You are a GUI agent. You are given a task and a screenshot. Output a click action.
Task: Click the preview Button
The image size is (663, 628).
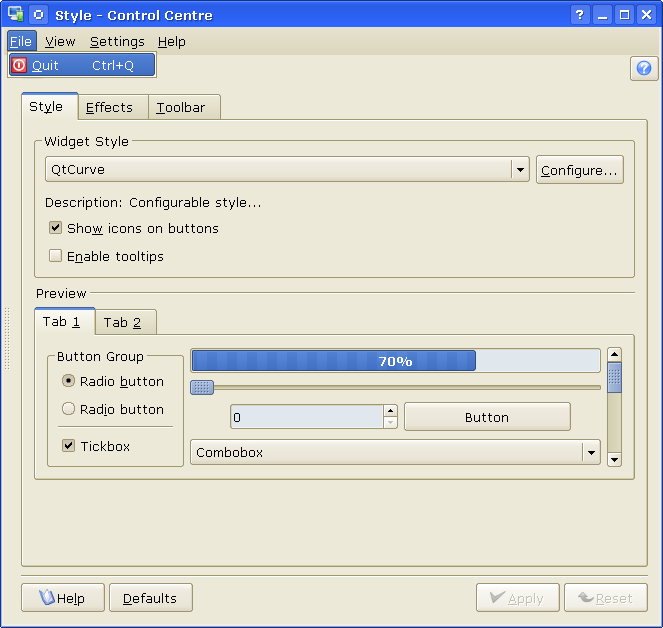click(487, 417)
